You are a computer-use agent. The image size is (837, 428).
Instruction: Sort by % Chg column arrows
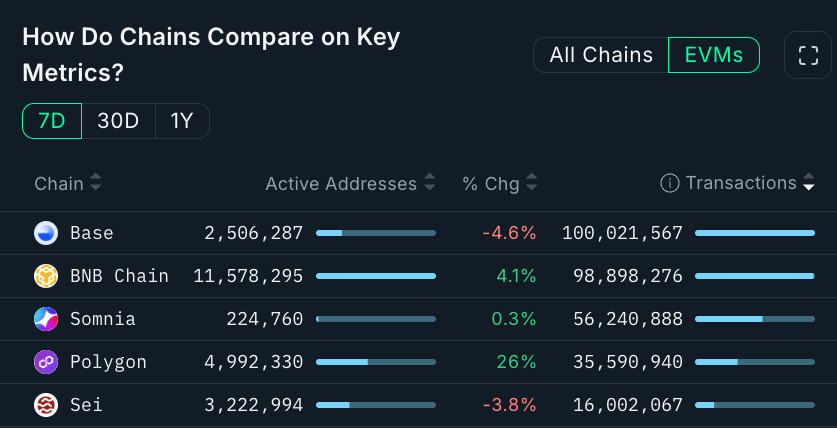pyautogui.click(x=532, y=183)
